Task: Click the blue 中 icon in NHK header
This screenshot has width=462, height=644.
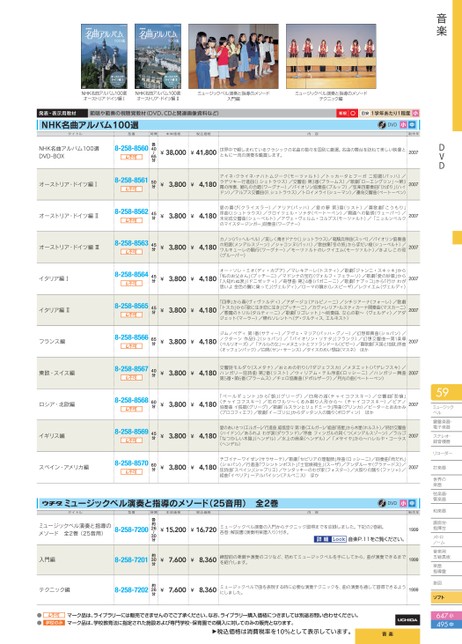Action: [412, 124]
